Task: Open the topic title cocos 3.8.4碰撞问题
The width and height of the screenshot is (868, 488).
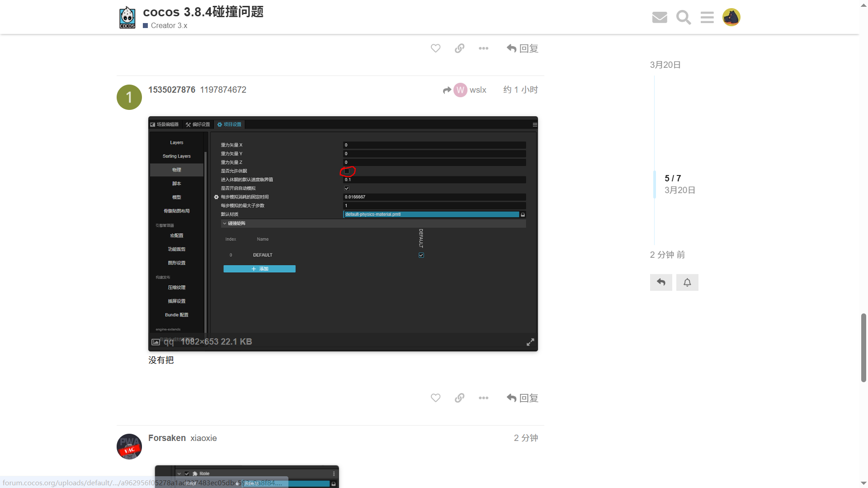Action: [203, 12]
